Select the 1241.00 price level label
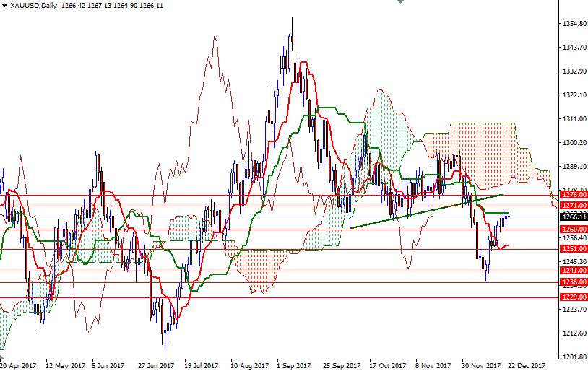 click(x=573, y=271)
